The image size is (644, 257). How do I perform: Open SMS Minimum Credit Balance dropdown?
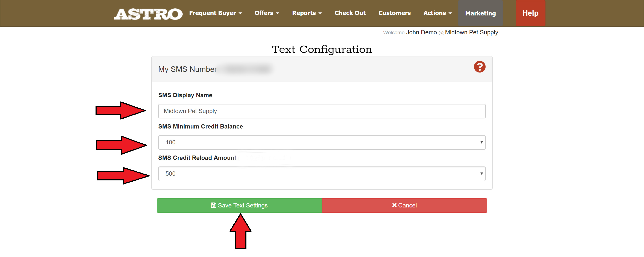pyautogui.click(x=322, y=142)
